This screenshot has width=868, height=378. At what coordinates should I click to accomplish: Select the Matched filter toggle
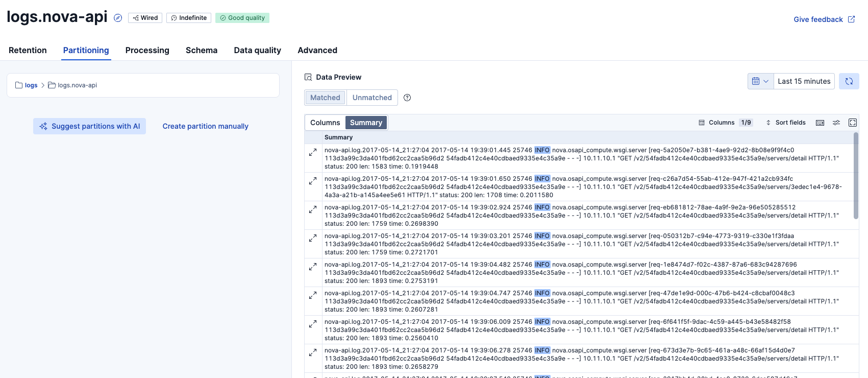pyautogui.click(x=325, y=98)
